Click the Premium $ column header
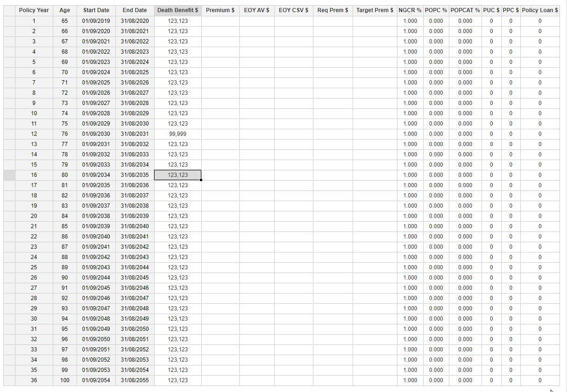Screen dimensions: 567x392 pos(220,10)
